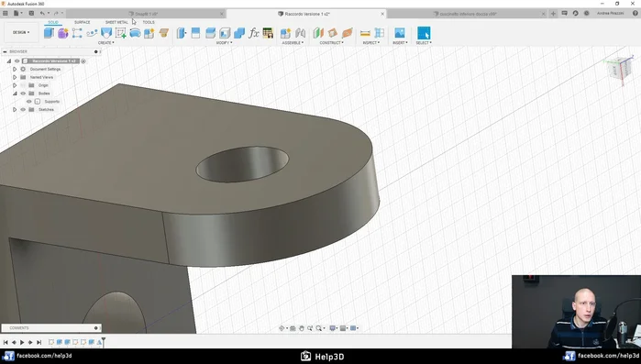Open the Assemble dropdown menu
641x364 pixels.
[293, 42]
